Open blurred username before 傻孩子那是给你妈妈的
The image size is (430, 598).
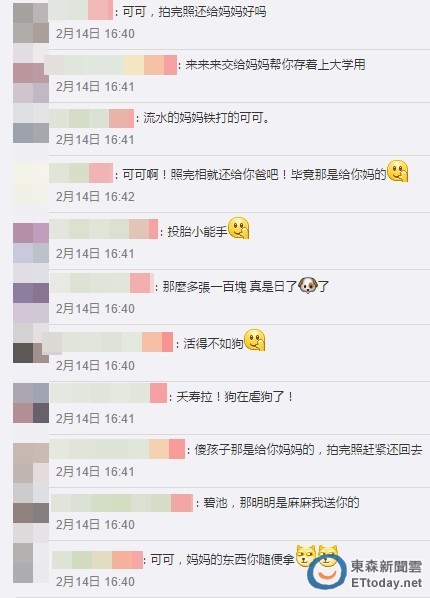pyautogui.click(x=118, y=449)
